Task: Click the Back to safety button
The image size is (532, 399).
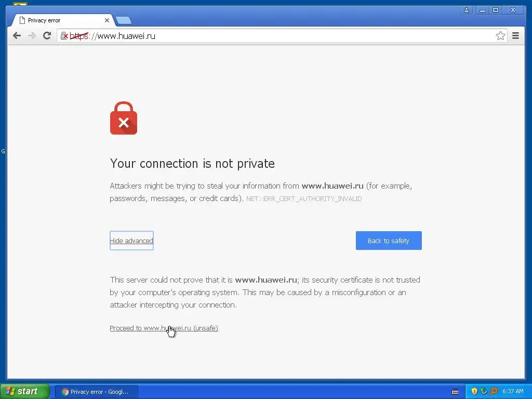Action: (389, 241)
